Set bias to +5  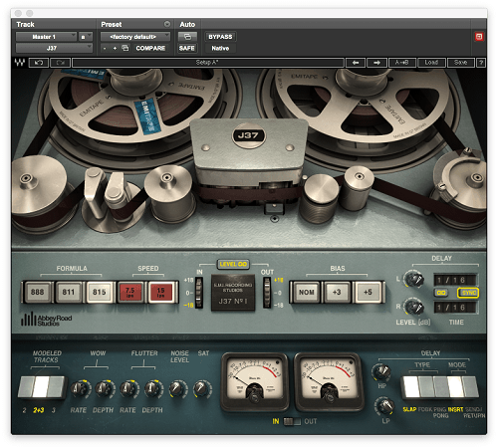(x=368, y=292)
